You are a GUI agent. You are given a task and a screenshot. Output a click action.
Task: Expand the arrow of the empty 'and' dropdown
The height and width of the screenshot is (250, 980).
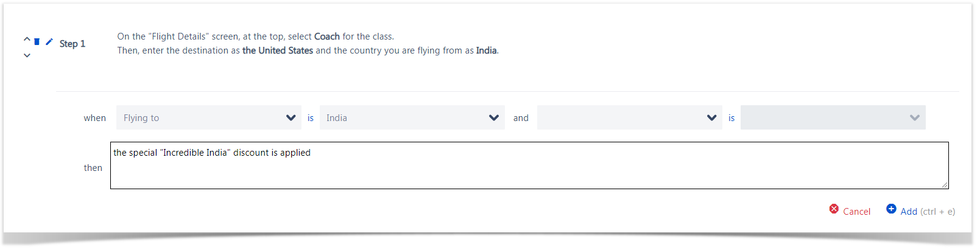point(711,118)
